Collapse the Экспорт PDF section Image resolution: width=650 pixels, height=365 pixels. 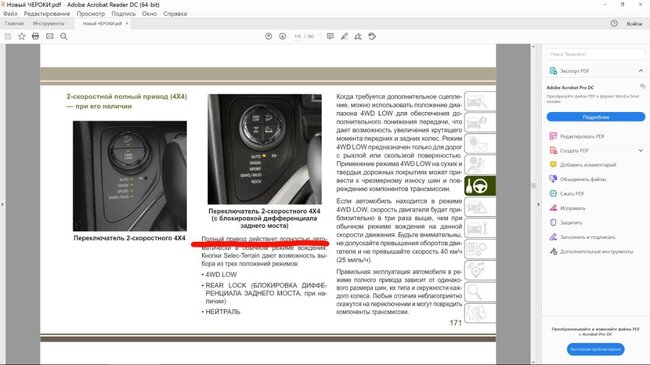[x=640, y=71]
